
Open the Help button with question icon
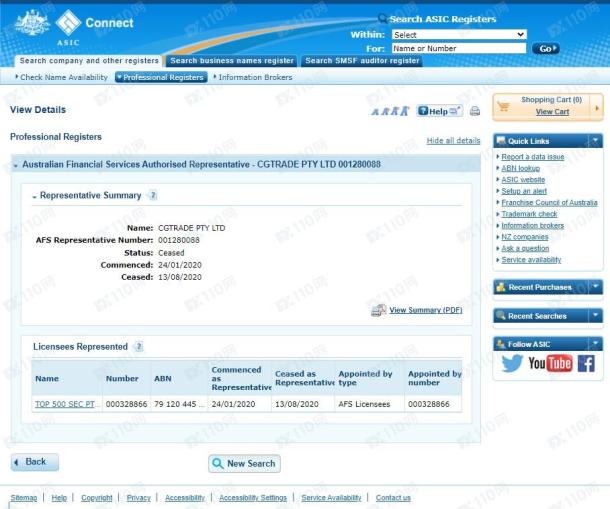[x=439, y=111]
